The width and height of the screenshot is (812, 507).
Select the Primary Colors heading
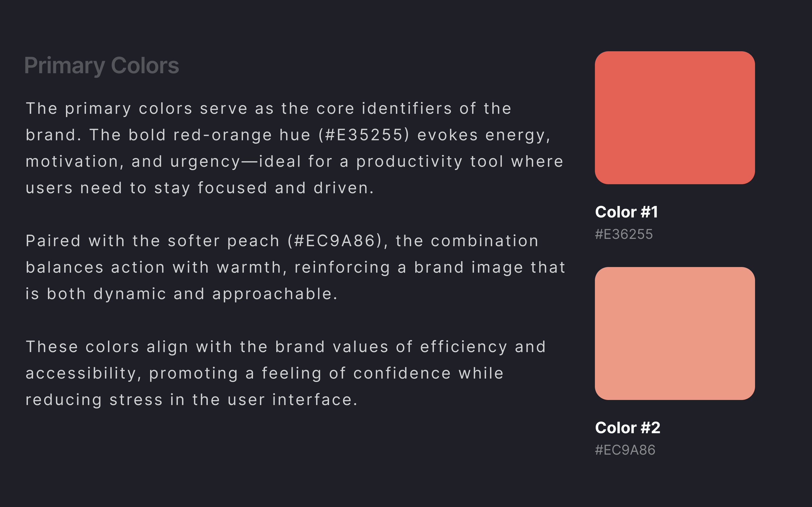click(x=101, y=65)
